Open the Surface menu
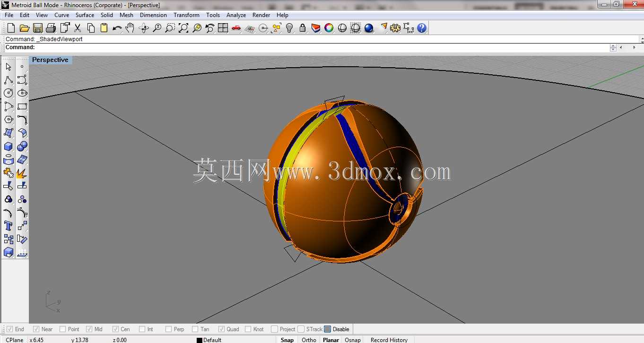The width and height of the screenshot is (644, 343). tap(85, 15)
